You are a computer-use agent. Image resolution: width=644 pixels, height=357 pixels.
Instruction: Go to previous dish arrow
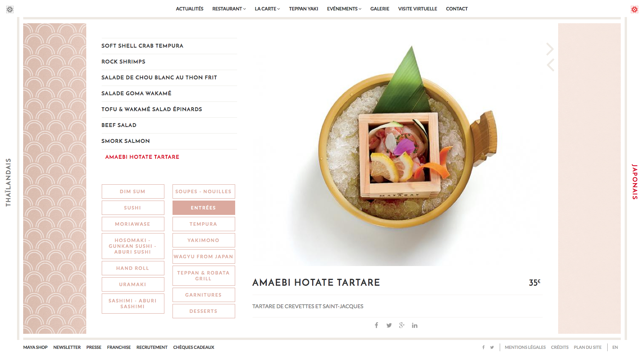pyautogui.click(x=550, y=65)
